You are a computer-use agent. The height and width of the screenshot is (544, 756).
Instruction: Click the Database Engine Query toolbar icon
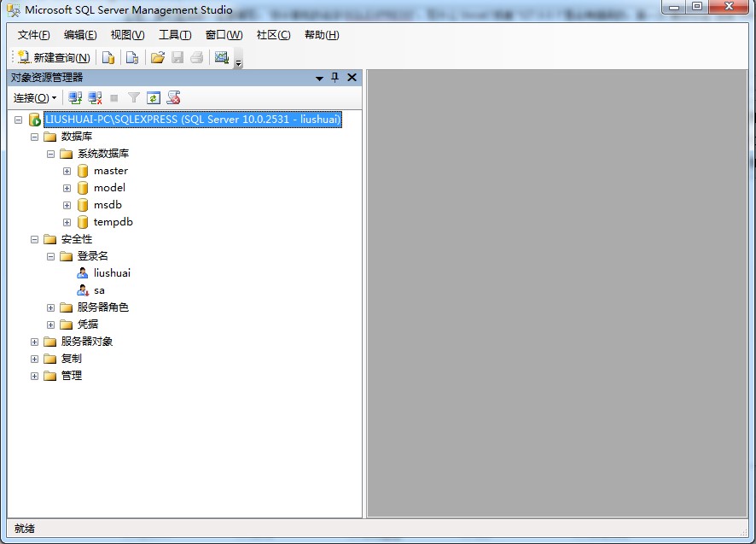pos(108,58)
